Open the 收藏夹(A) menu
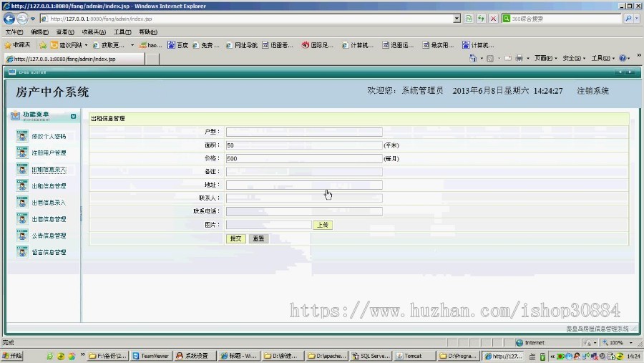Screen dimensions: 644x363 pos(94,32)
